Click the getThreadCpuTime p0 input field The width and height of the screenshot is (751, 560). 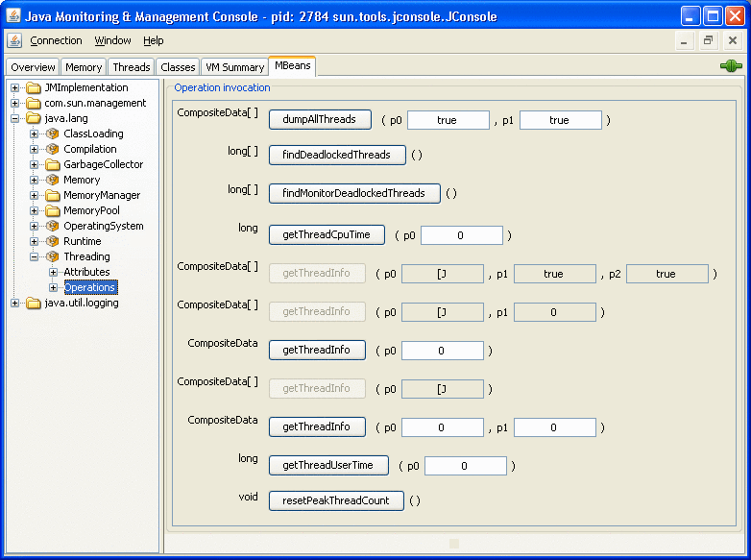[x=461, y=235]
